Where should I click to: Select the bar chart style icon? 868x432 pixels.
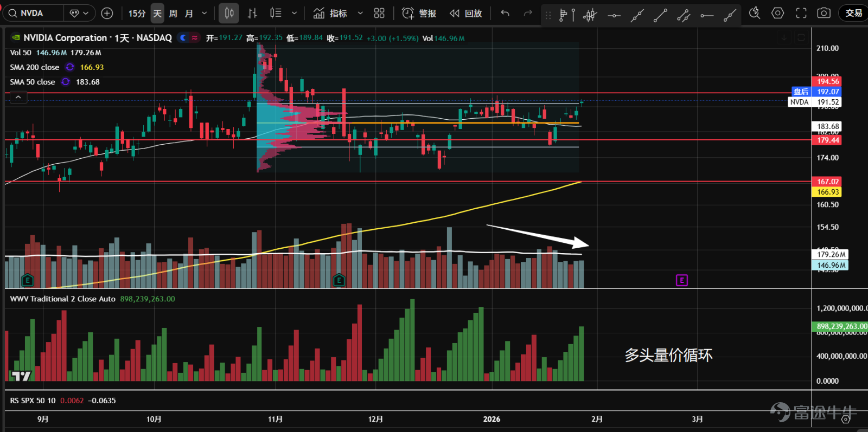point(252,13)
